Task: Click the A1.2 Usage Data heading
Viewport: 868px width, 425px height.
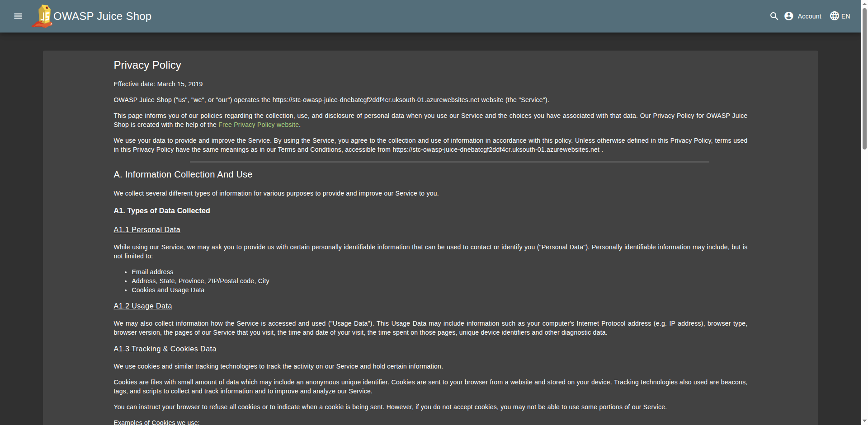Action: click(143, 306)
